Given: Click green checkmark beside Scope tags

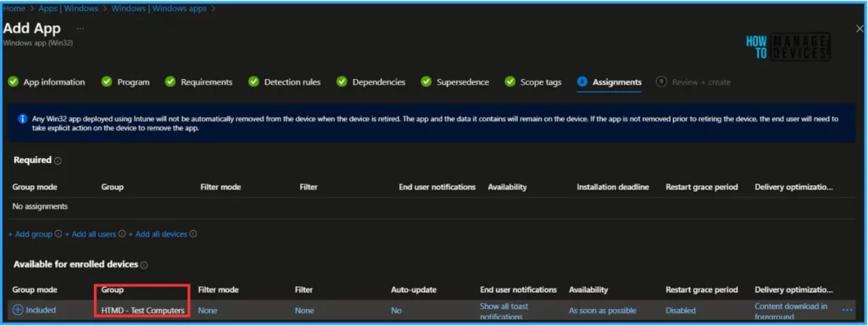Looking at the screenshot, I should [509, 82].
